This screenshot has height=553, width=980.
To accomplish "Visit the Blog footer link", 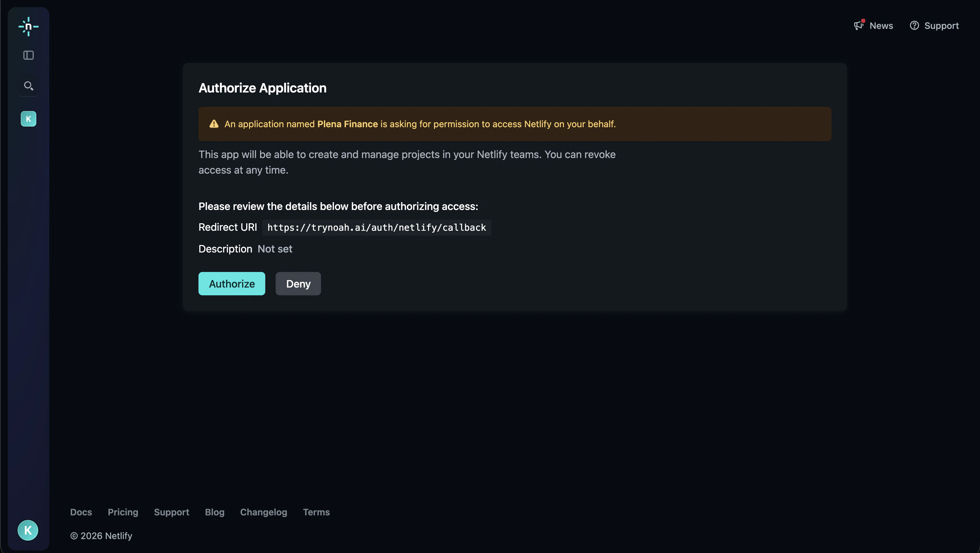I will 214,512.
